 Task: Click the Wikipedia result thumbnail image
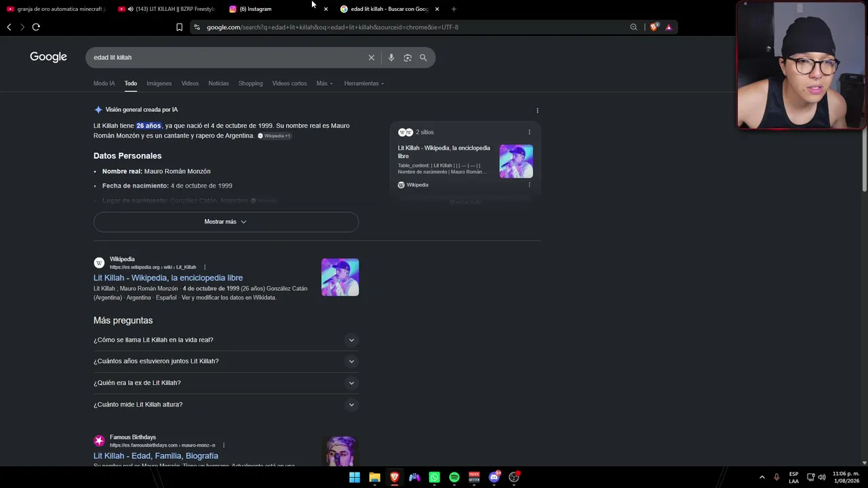340,277
